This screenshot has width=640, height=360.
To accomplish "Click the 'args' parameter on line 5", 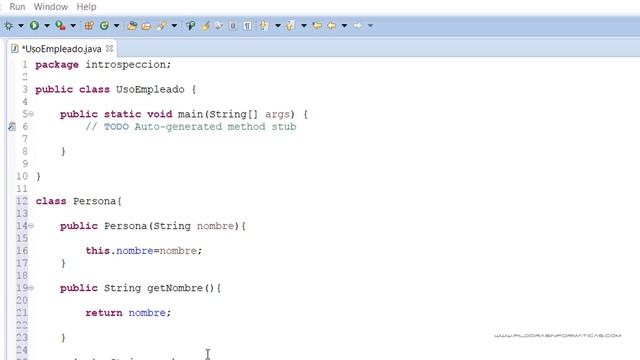I will coord(277,114).
